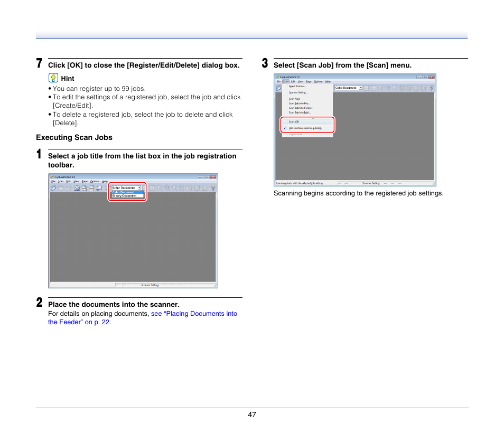Minimize the step 1 CapturePerfect window

tap(200, 177)
